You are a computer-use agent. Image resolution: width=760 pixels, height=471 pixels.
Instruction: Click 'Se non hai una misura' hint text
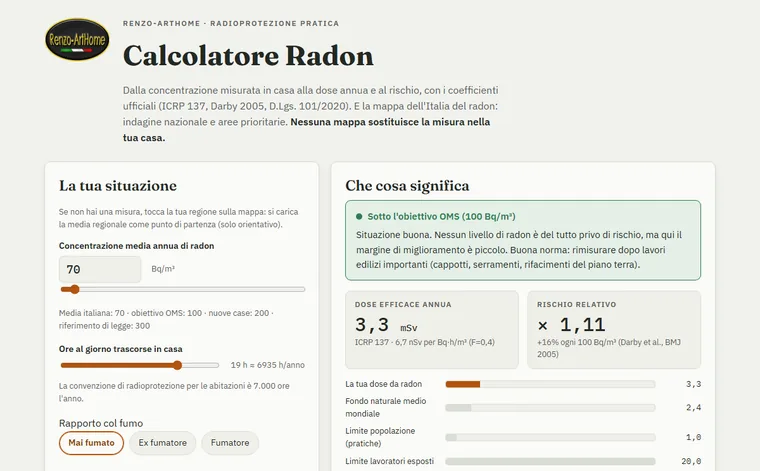tap(178, 218)
